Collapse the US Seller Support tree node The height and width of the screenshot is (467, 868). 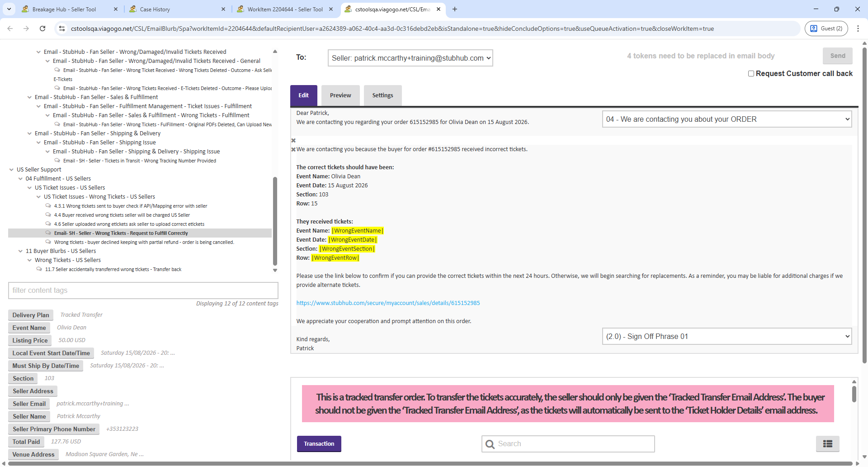[11, 170]
